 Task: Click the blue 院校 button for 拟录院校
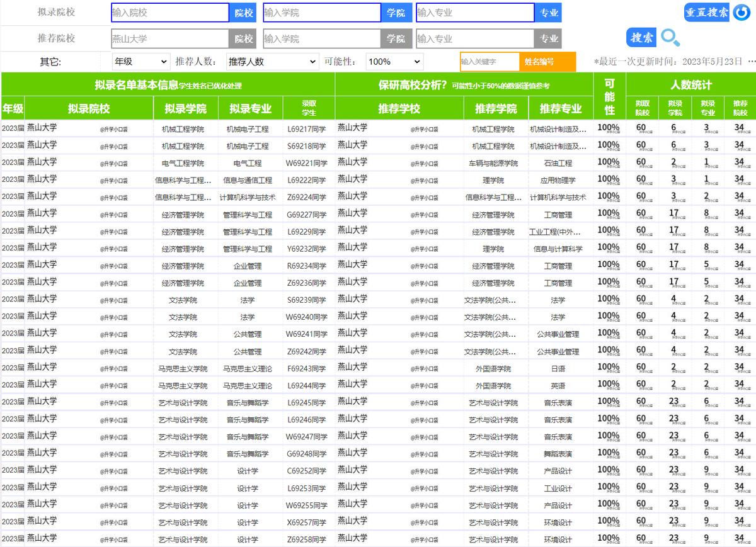(x=244, y=13)
